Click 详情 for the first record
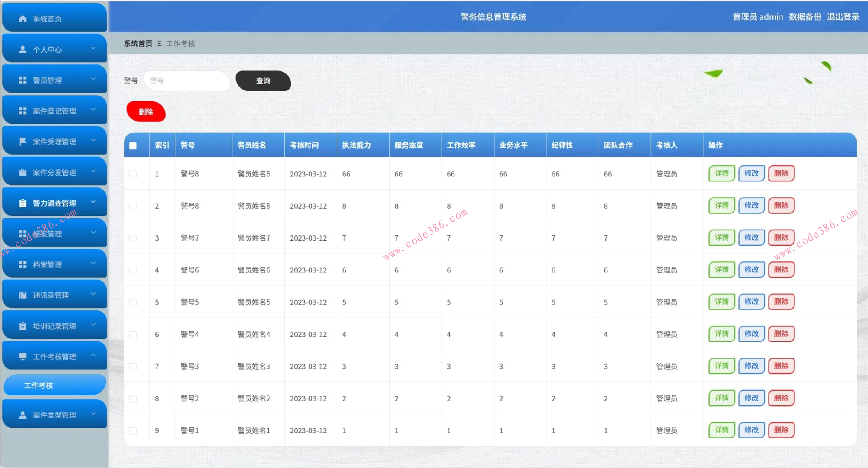The height and width of the screenshot is (468, 868). [721, 173]
